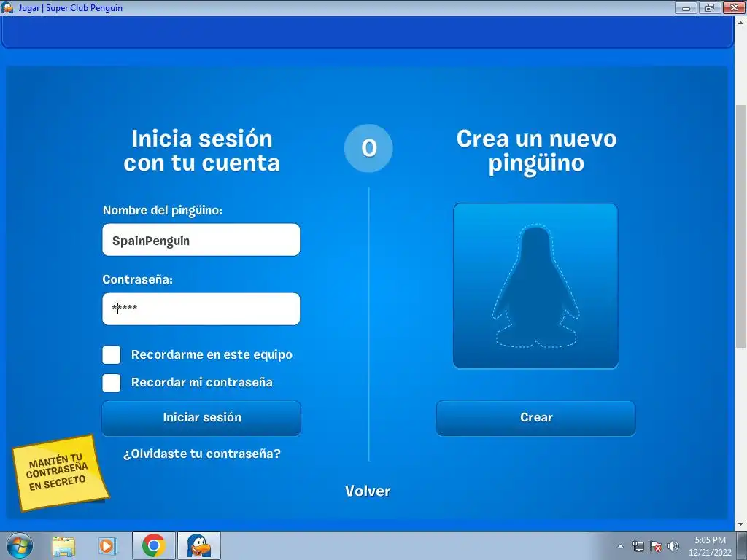
Task: Click the scrollbar down arrow
Action: pyautogui.click(x=741, y=525)
